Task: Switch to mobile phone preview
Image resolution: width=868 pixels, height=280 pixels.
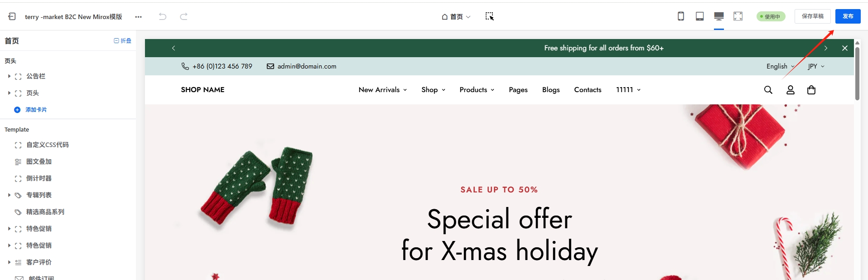Action: [x=680, y=16]
